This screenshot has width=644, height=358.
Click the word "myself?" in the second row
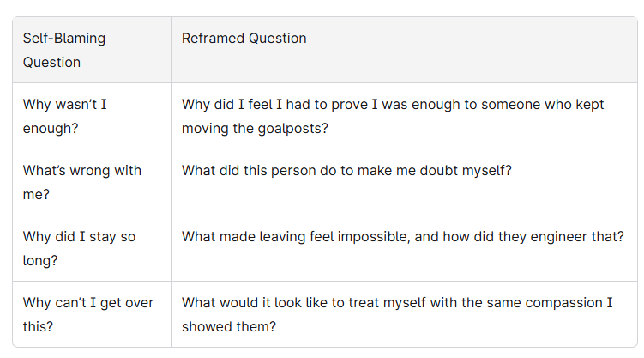[x=484, y=170]
